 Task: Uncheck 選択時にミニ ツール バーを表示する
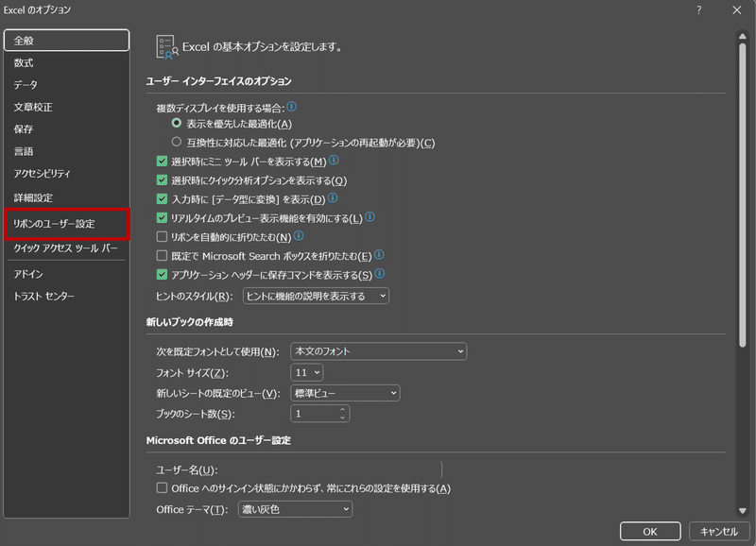pyautogui.click(x=162, y=161)
